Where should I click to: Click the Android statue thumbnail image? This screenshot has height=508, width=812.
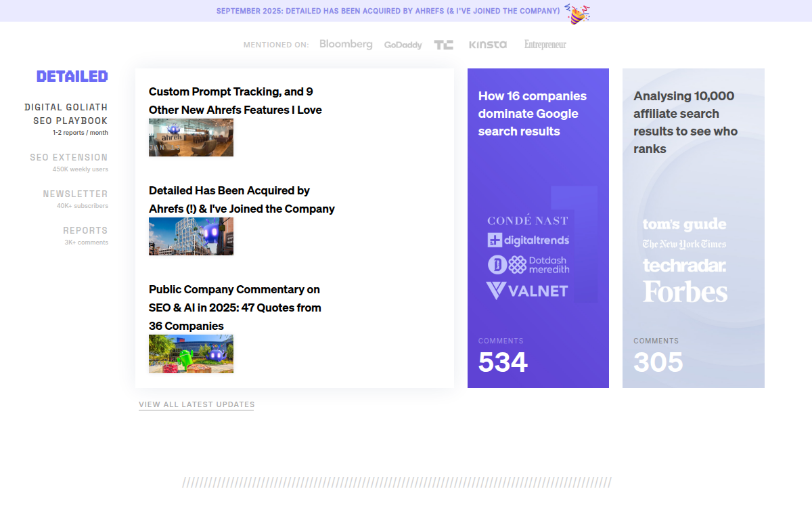[x=191, y=354]
